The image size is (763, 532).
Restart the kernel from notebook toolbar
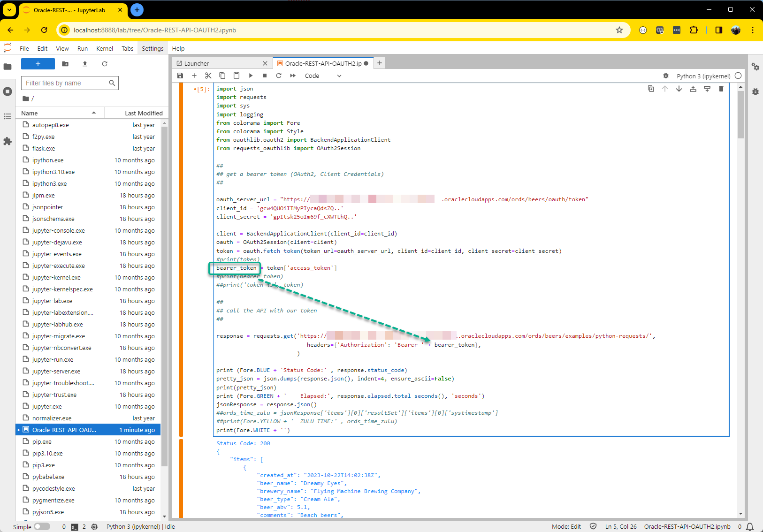tap(279, 76)
